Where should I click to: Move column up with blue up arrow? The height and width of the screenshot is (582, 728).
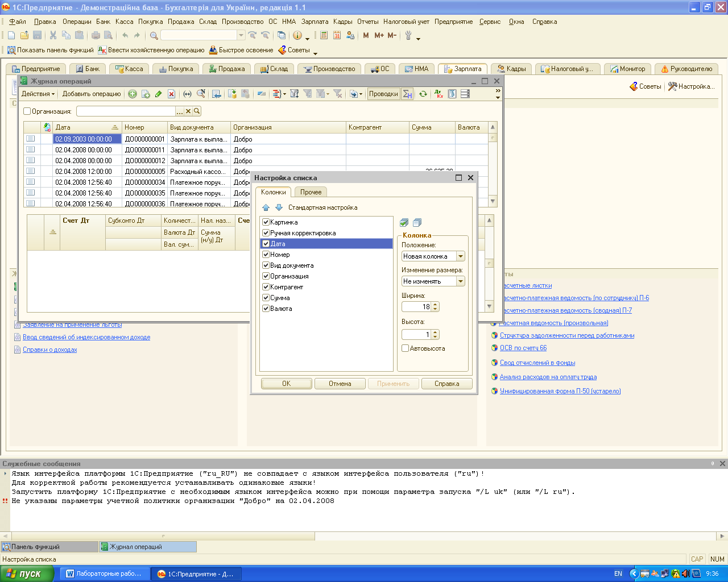(266, 207)
